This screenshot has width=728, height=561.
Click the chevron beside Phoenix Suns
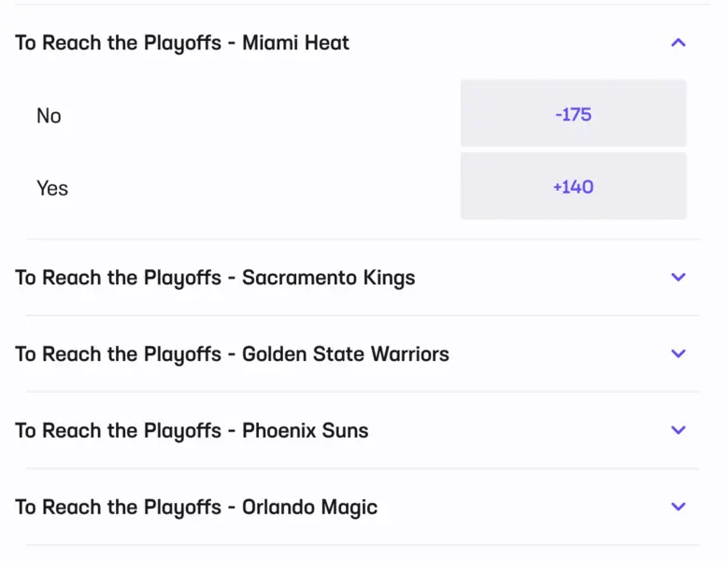click(x=678, y=430)
